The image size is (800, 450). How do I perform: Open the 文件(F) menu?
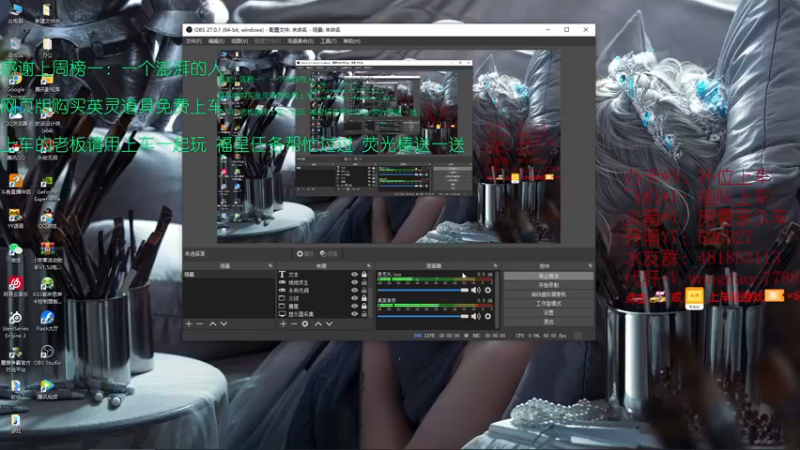tap(193, 41)
